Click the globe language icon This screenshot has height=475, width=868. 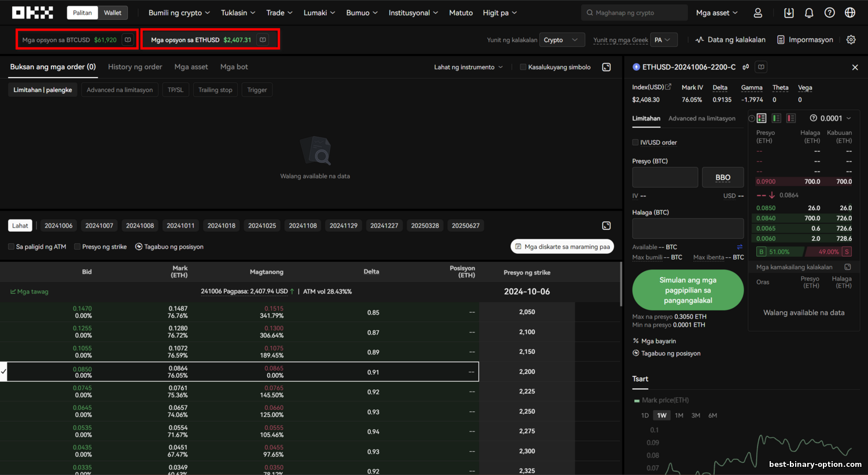[x=849, y=13]
